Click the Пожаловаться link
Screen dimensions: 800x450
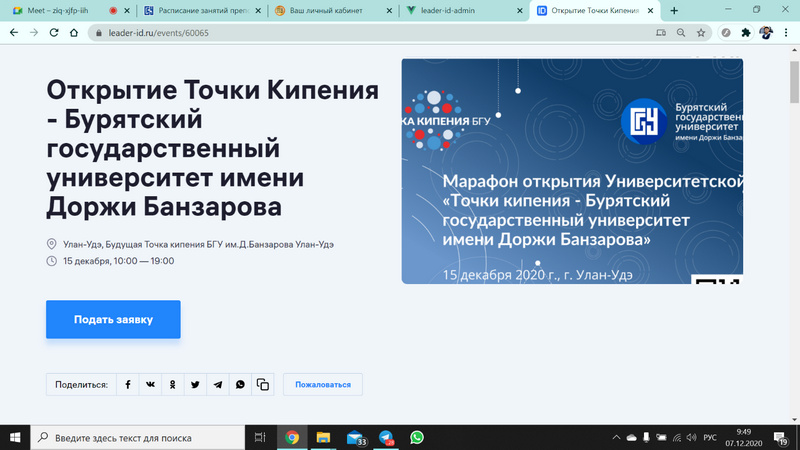coord(323,384)
